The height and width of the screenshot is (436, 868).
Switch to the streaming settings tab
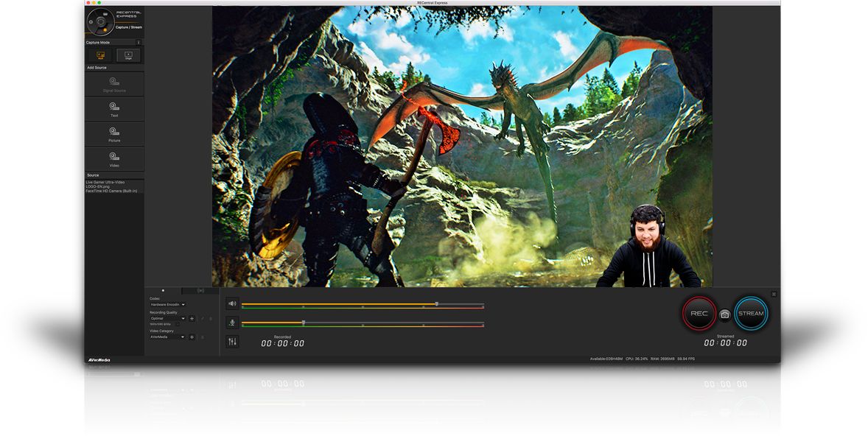tap(200, 291)
